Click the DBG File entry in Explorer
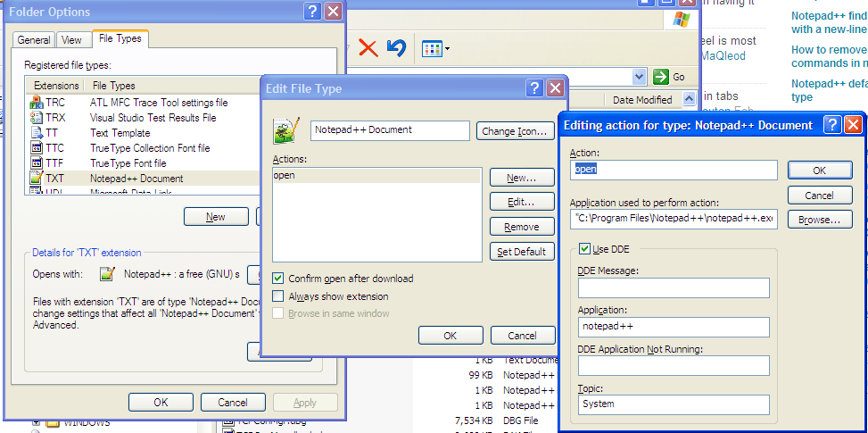 tap(520, 421)
